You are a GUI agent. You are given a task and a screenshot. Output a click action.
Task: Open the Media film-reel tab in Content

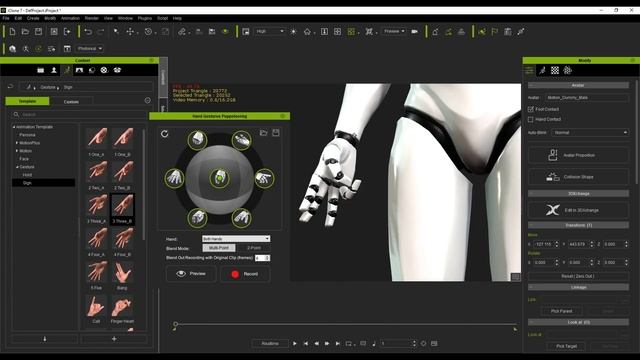tap(104, 70)
